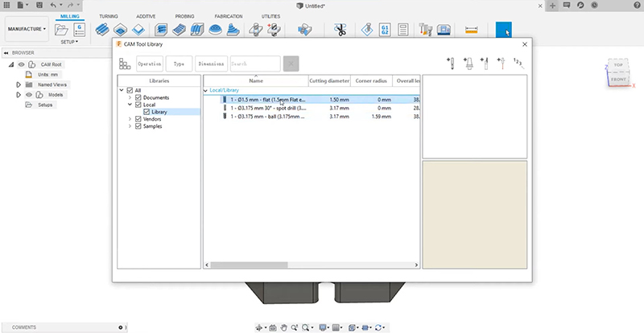Image resolution: width=644 pixels, height=333 pixels.
Task: Click the Operation filter button
Action: pos(150,64)
